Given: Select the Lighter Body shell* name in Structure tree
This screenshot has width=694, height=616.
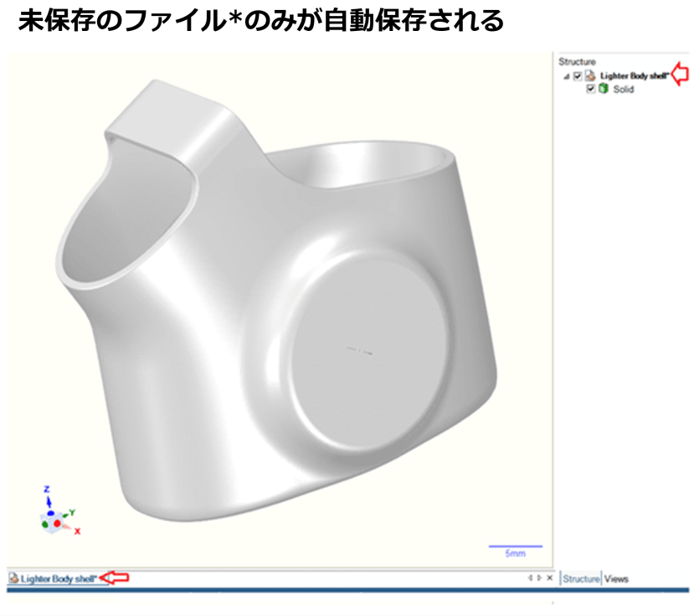Looking at the screenshot, I should tap(635, 75).
